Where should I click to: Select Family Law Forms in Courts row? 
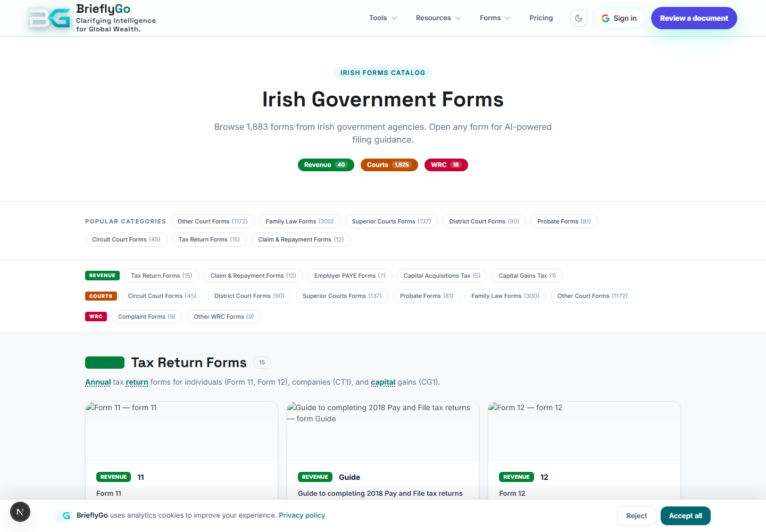505,296
